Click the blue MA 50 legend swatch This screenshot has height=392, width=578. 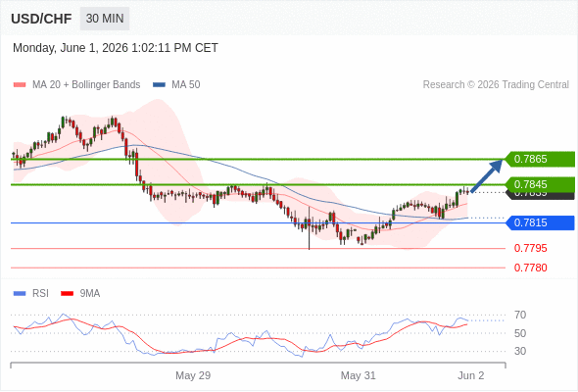pos(159,85)
